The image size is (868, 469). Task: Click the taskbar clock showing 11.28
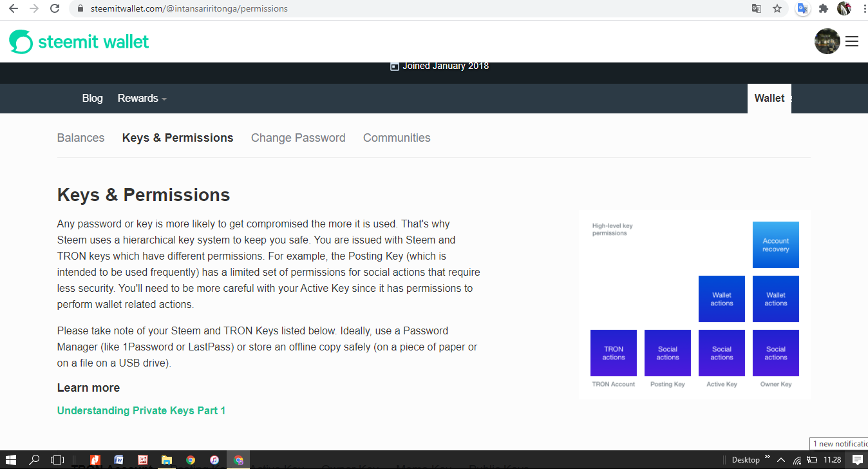(833, 460)
